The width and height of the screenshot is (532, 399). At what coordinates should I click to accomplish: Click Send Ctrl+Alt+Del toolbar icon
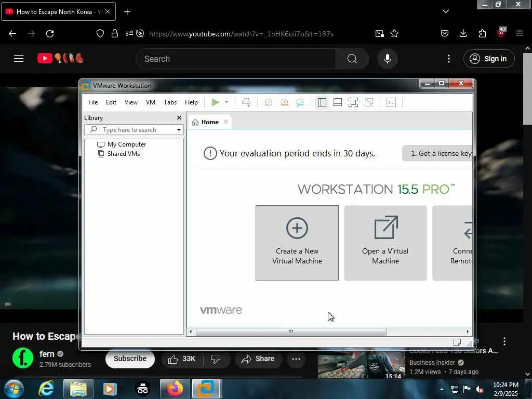[246, 102]
